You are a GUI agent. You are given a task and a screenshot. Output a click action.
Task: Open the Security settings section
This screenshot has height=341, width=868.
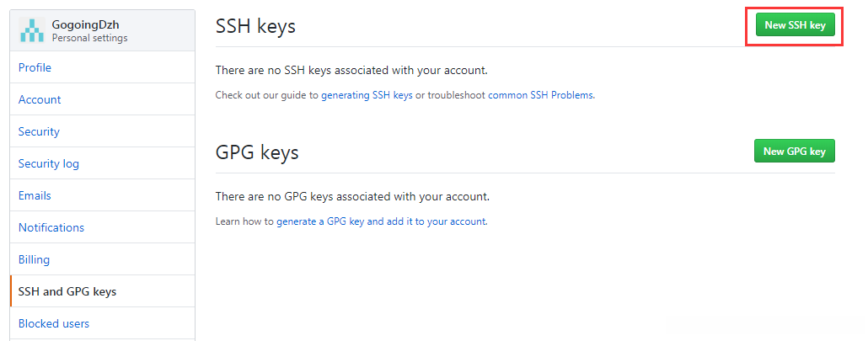tap(39, 131)
